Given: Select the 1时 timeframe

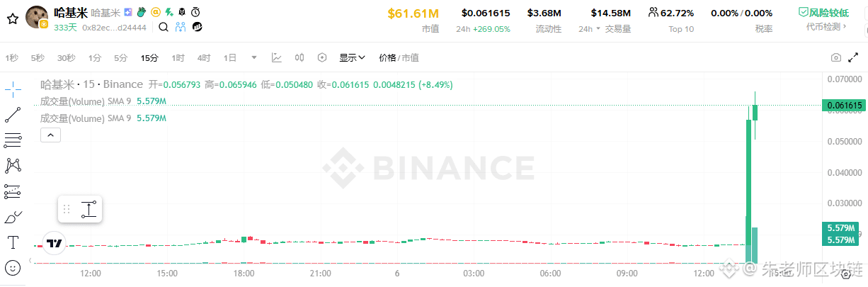Looking at the screenshot, I should [x=178, y=58].
